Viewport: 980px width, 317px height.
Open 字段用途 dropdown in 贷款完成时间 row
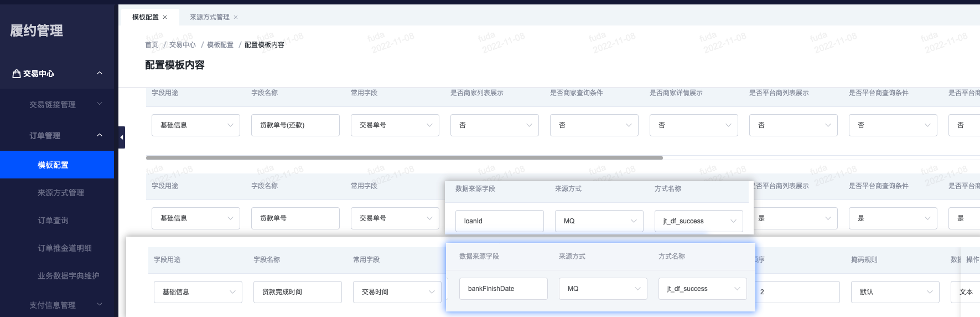(198, 292)
